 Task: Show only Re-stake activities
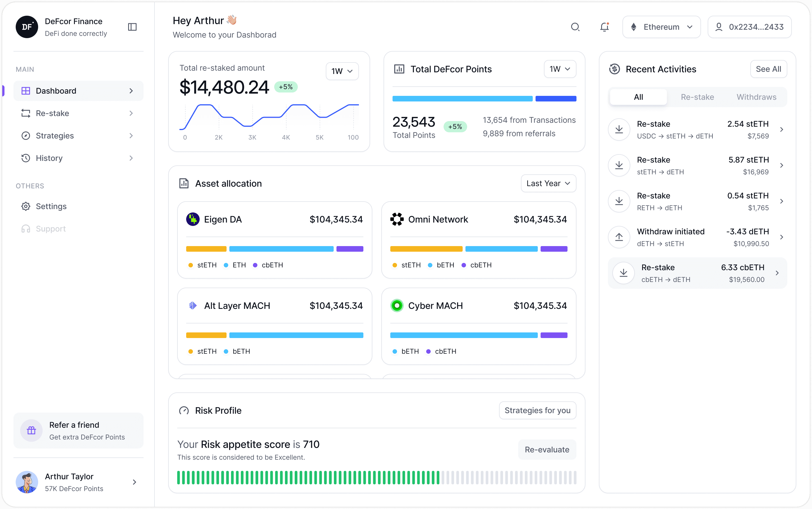tap(697, 97)
